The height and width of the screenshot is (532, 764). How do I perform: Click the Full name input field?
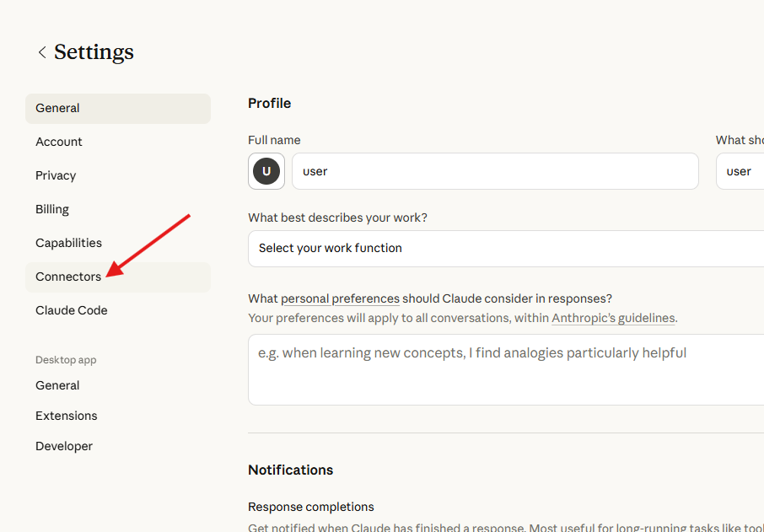495,171
